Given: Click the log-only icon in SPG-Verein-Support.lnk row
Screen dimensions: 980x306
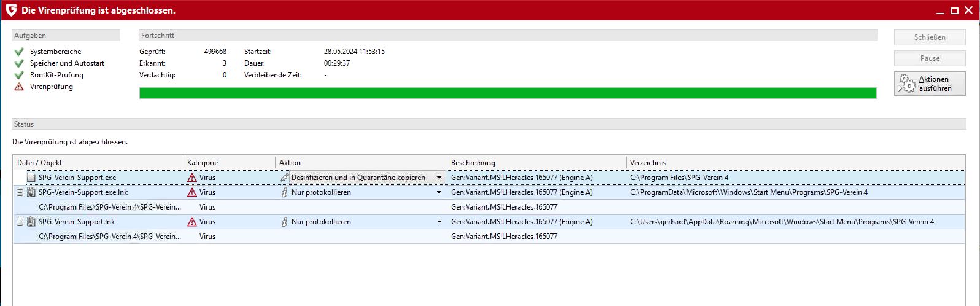Looking at the screenshot, I should pyautogui.click(x=284, y=222).
